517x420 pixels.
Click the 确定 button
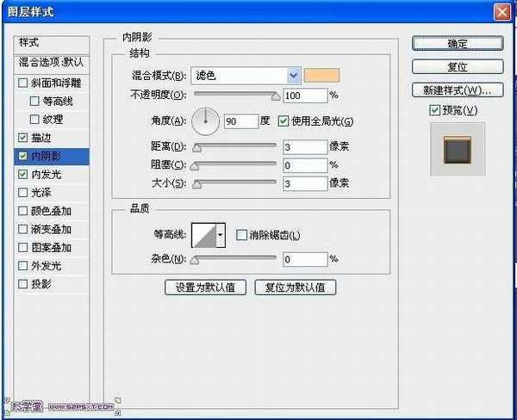pos(457,44)
